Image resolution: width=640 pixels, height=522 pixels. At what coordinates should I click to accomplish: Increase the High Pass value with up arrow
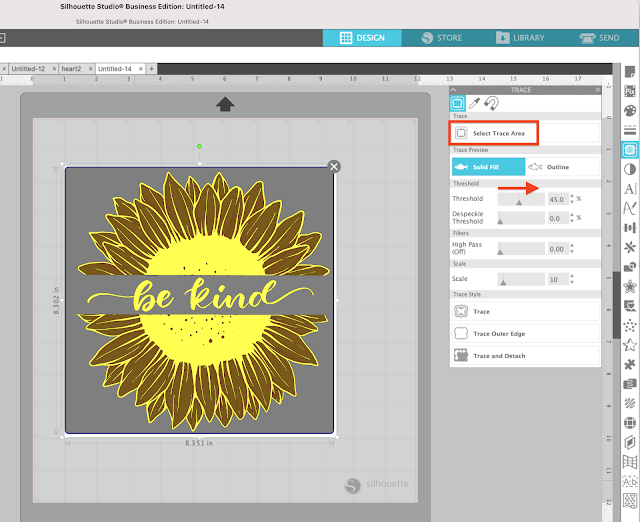click(572, 245)
